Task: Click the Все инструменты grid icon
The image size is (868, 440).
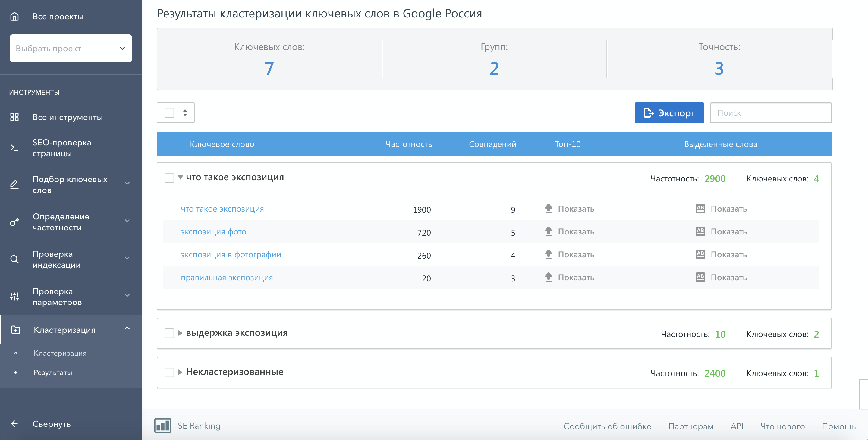Action: [x=14, y=117]
